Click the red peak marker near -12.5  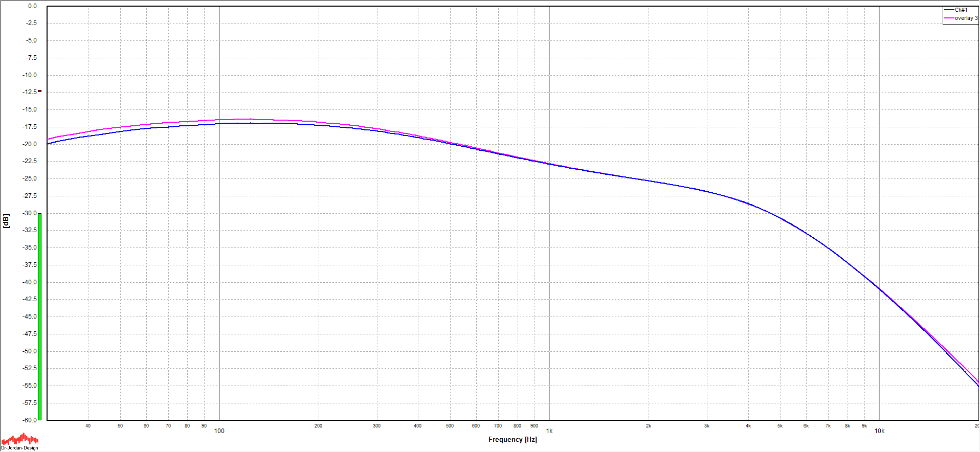point(39,91)
